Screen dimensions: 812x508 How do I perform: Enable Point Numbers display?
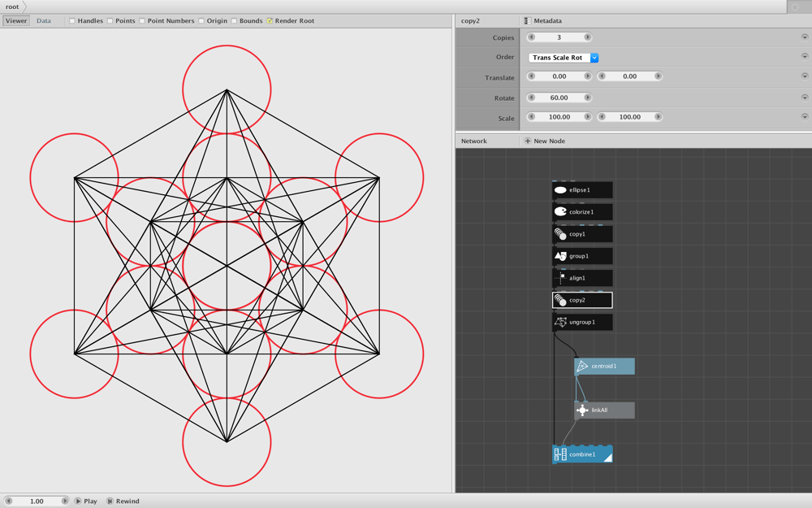[x=142, y=21]
